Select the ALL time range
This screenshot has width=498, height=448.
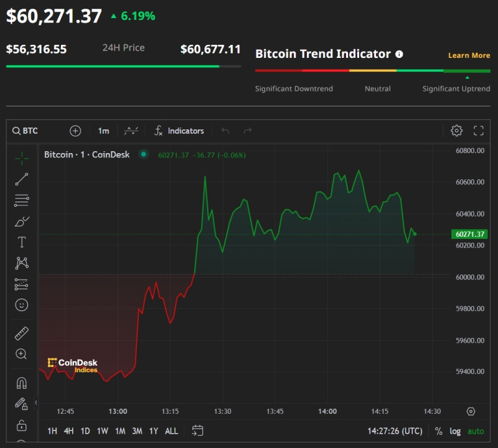coord(171,431)
